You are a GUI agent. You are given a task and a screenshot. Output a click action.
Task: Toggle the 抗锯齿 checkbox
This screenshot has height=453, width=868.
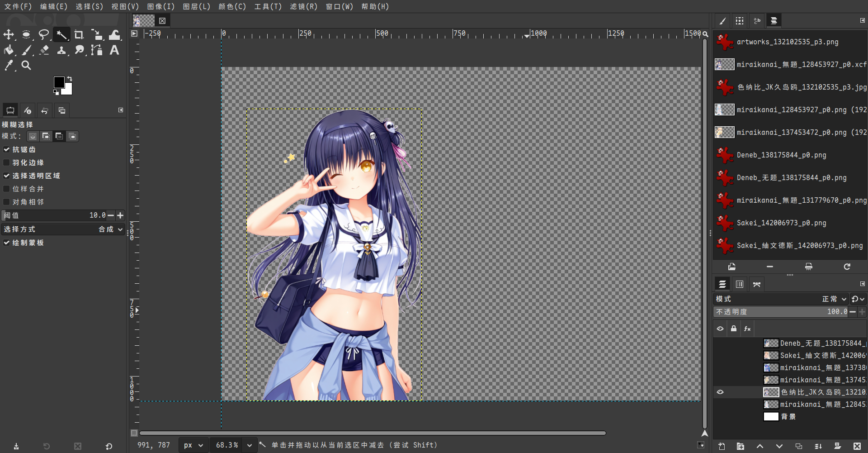point(6,149)
